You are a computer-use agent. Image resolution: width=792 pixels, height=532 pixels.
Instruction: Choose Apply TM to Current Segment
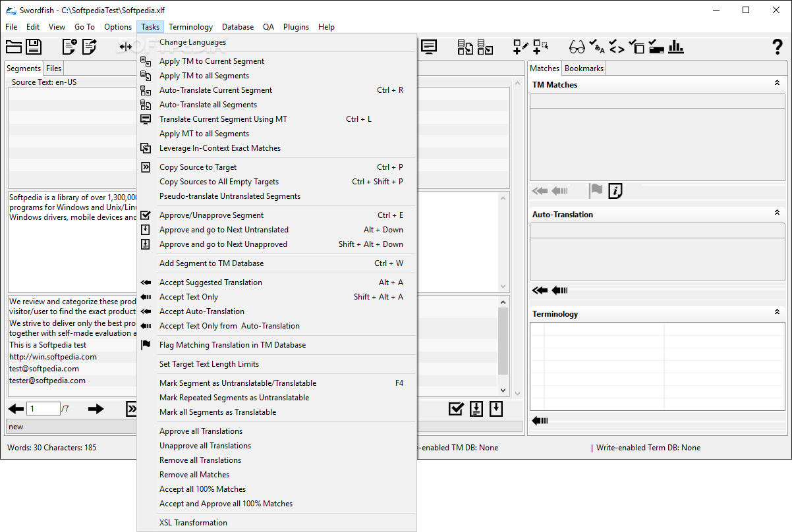[x=277, y=61]
